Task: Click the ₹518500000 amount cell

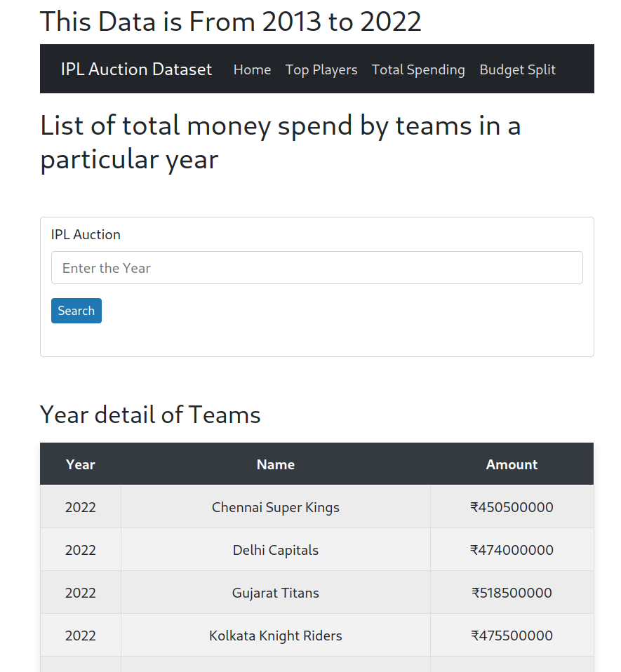Action: pos(512,593)
